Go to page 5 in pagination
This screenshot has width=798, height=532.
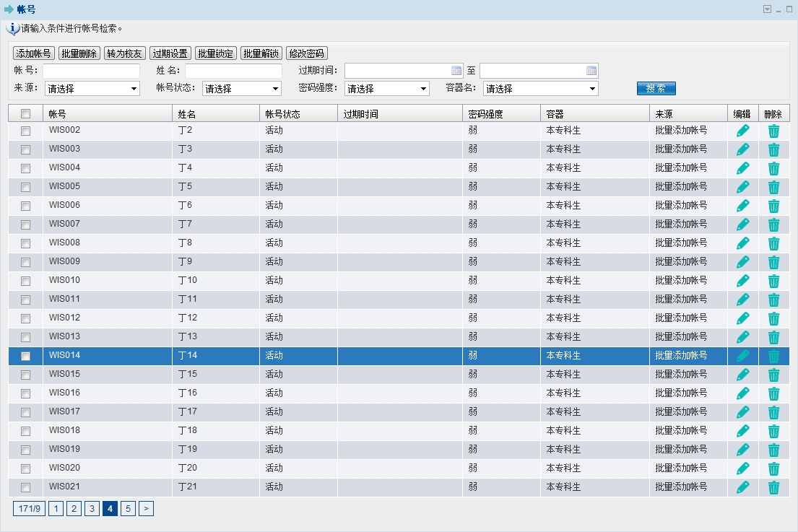point(128,509)
